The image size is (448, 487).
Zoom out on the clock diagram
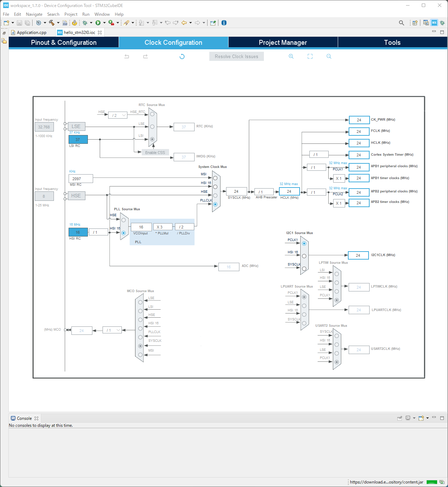[x=329, y=56]
